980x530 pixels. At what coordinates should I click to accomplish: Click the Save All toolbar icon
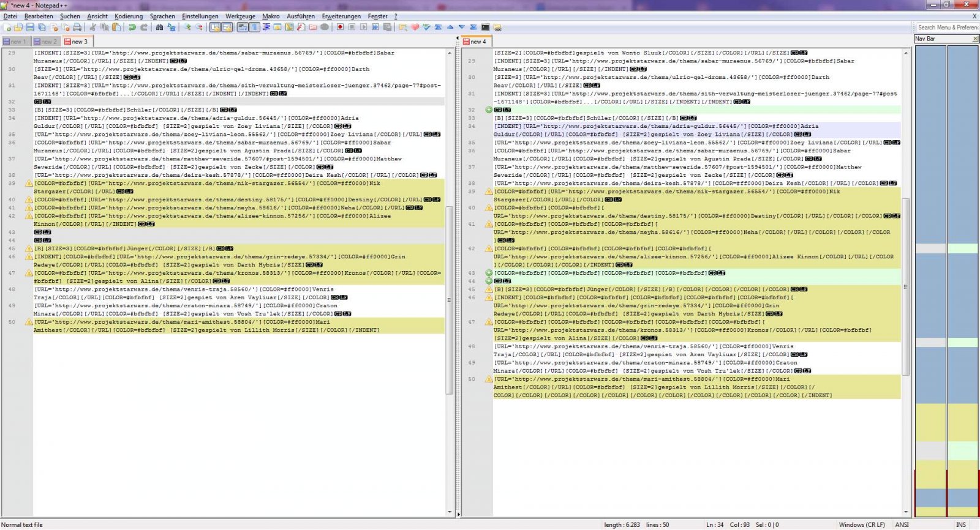(42, 27)
